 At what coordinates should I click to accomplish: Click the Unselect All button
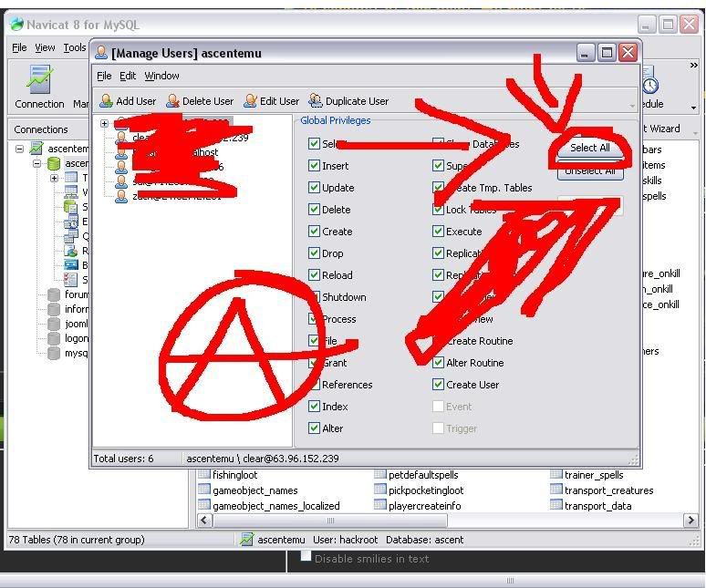(x=590, y=172)
